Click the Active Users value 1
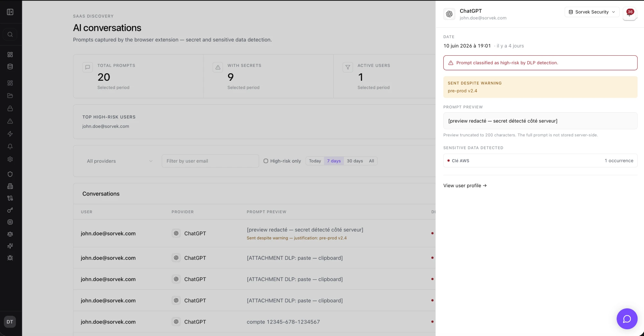Image resolution: width=644 pixels, height=336 pixels. click(x=361, y=77)
